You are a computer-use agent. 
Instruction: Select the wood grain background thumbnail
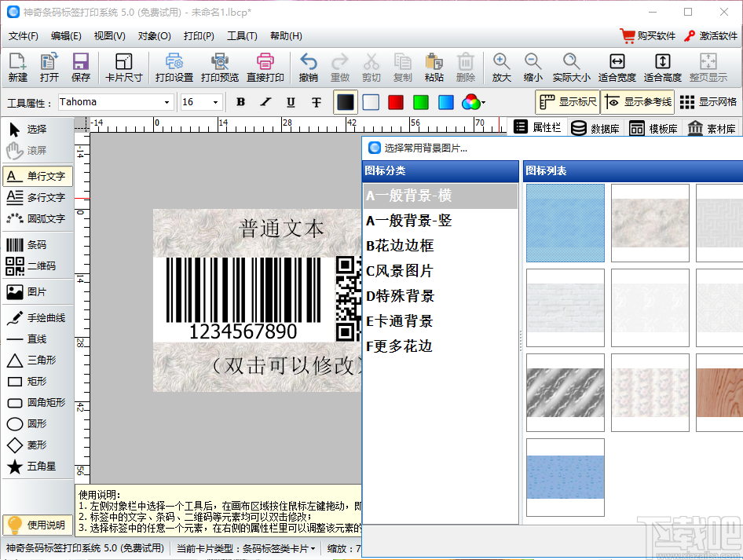tap(719, 393)
